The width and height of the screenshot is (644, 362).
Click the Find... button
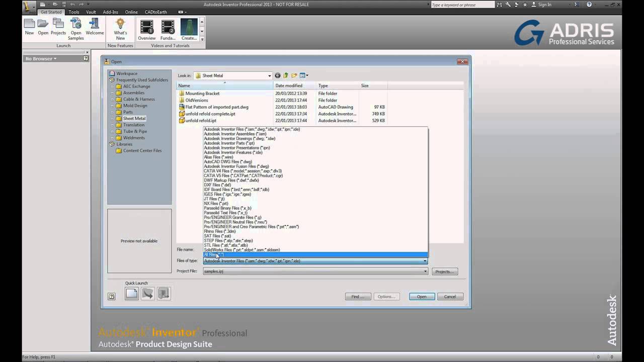point(358,297)
